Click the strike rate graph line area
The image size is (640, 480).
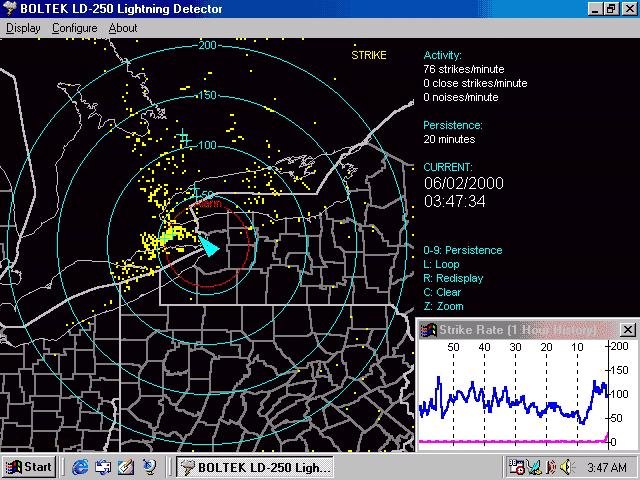coord(510,400)
